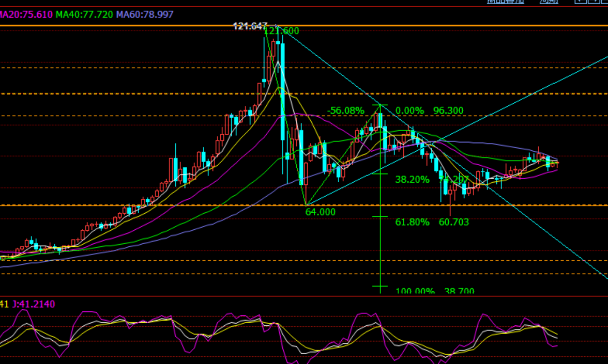Click the second underlined link at top right

549,2
